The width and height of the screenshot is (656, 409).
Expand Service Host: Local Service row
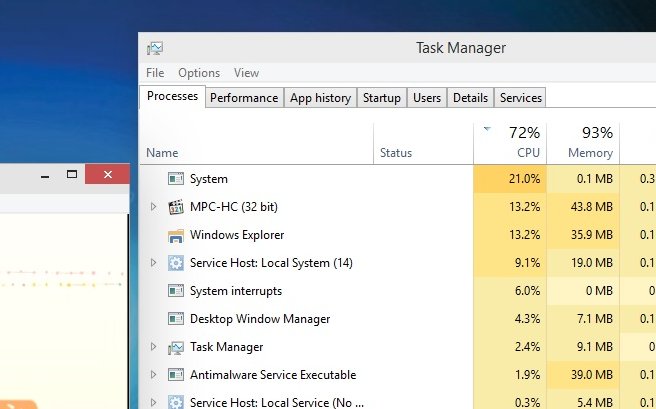coord(154,402)
